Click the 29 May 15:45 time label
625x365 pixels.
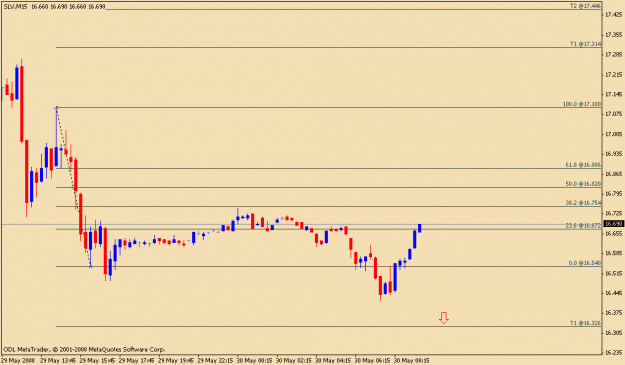coord(97,361)
